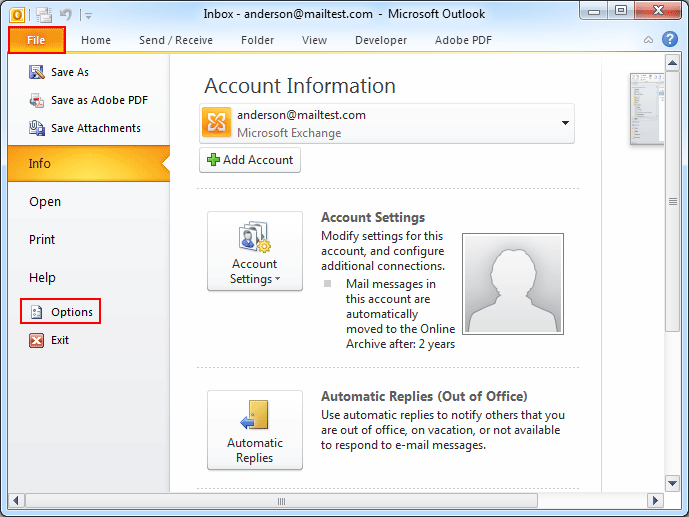Minimize the ribbon with the caret icon

click(648, 40)
